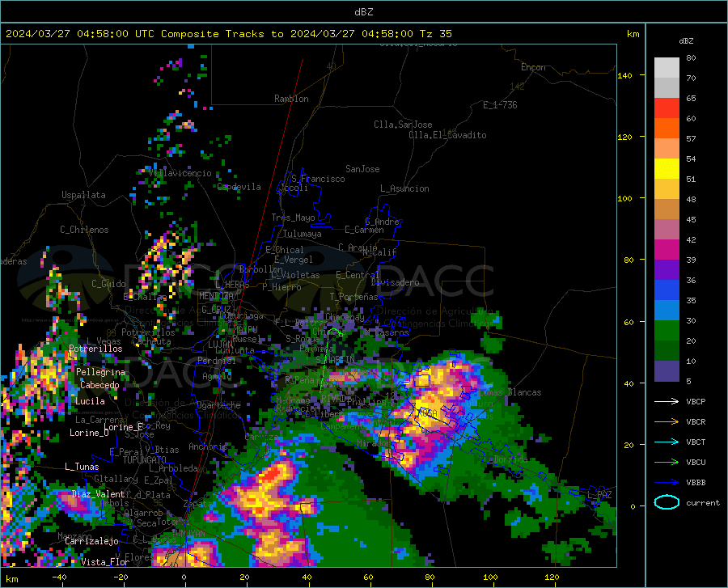Click the '-40' tick on the horizontal axis
Image resolution: width=728 pixels, height=588 pixels.
tap(59, 577)
